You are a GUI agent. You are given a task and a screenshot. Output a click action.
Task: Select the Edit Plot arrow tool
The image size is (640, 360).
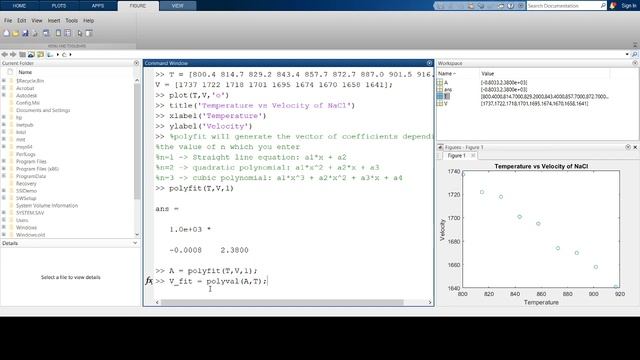pos(80,33)
